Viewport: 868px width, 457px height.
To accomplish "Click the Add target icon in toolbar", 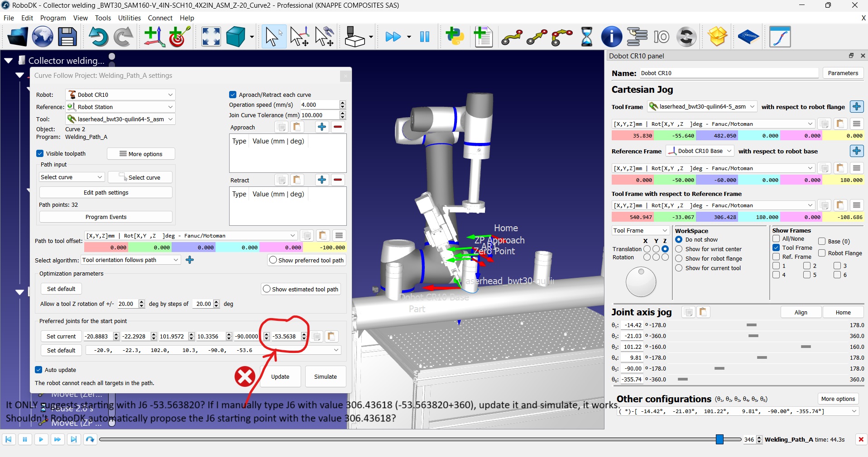I will tap(179, 37).
